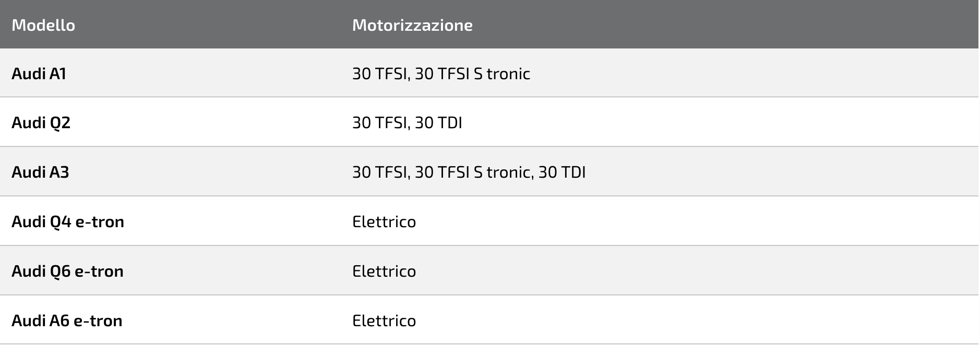Select the Audi A3 model name
This screenshot has height=346, width=980.
click(40, 172)
